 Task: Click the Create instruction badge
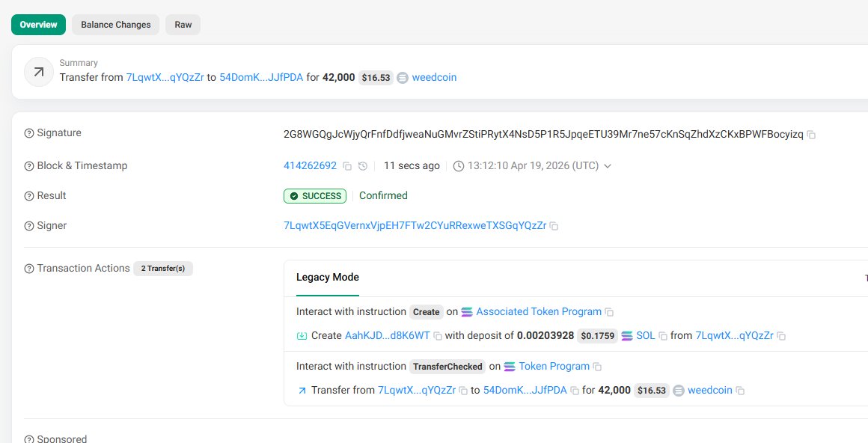click(427, 312)
